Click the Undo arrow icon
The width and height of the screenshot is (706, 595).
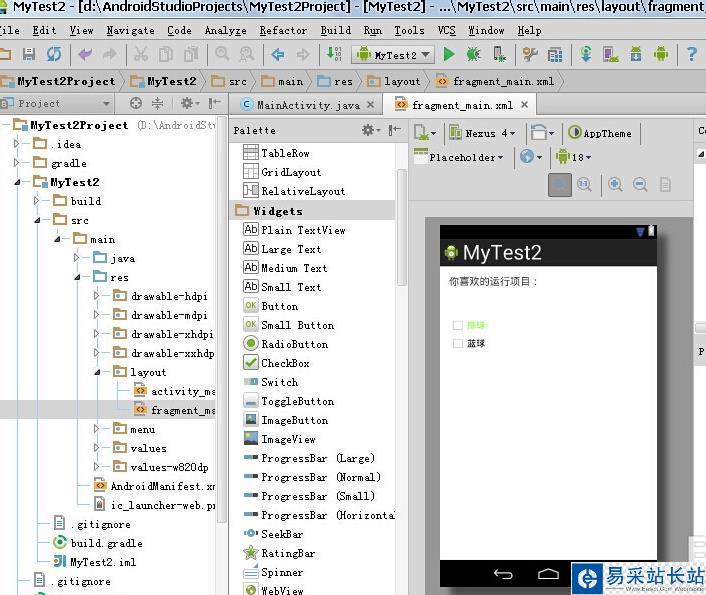tap(85, 55)
